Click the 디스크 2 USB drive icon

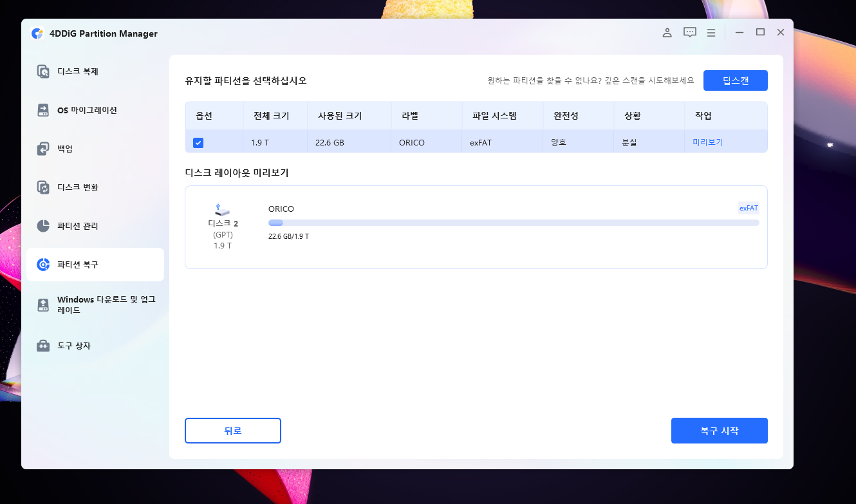(x=222, y=209)
